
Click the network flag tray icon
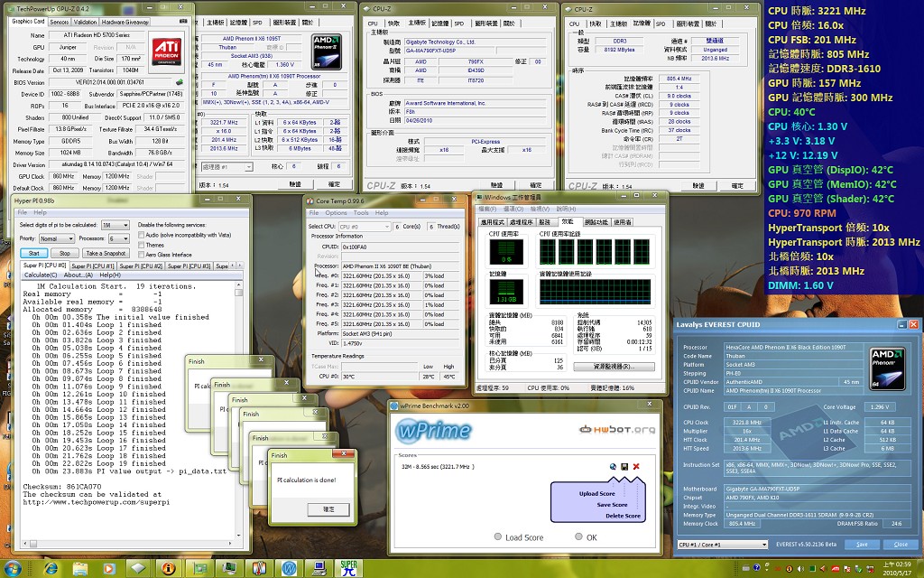pyautogui.click(x=846, y=569)
